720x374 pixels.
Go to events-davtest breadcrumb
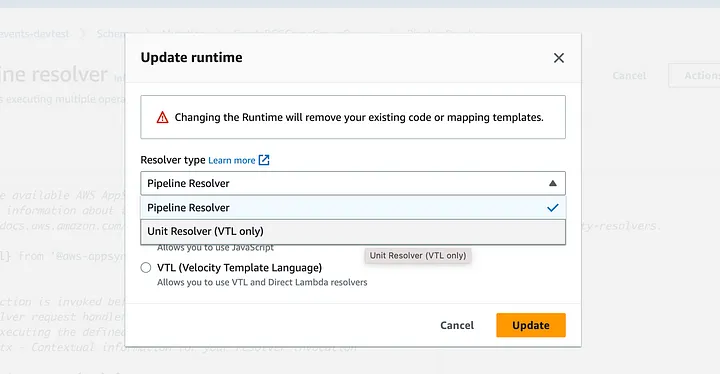pos(34,34)
